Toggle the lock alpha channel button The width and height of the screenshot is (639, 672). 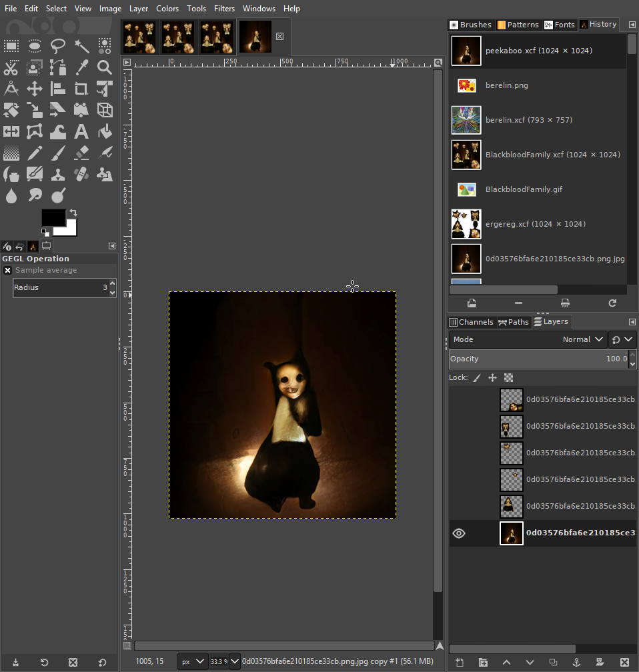509,377
